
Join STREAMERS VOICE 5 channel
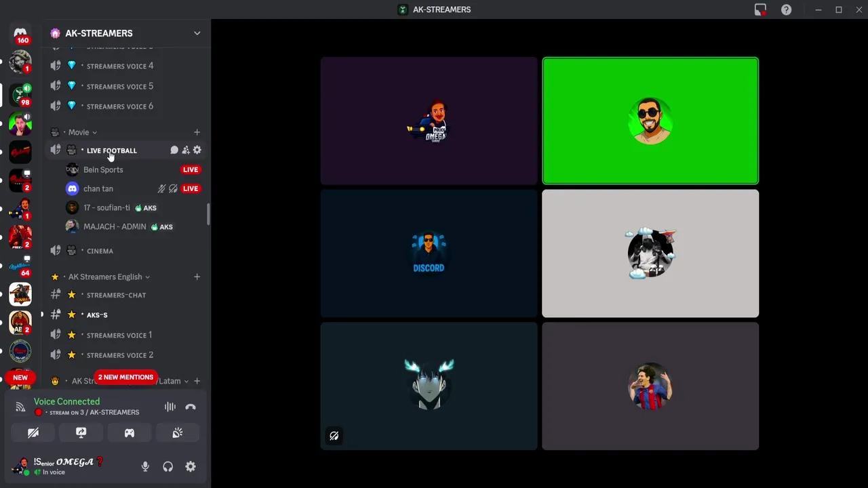click(x=125, y=86)
